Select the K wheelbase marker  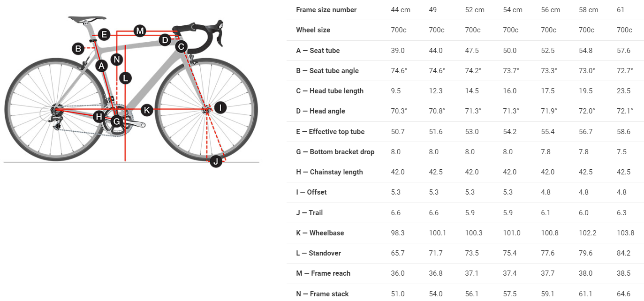pyautogui.click(x=147, y=110)
